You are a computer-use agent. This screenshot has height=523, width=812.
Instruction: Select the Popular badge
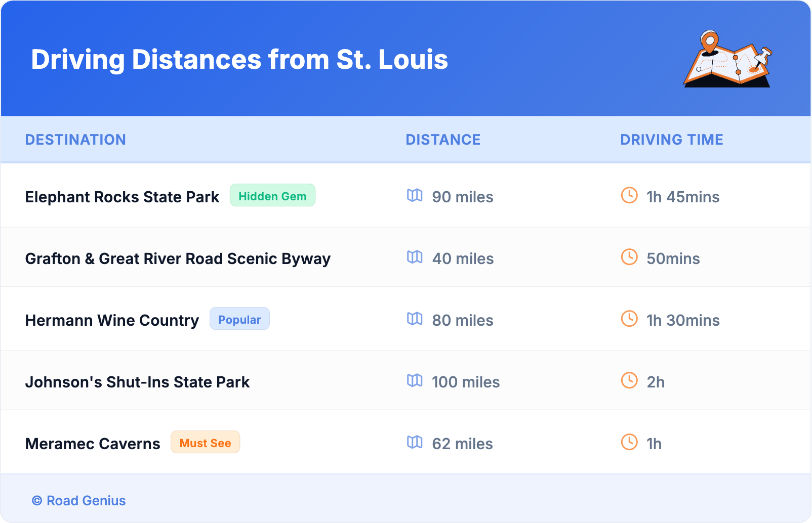click(239, 319)
